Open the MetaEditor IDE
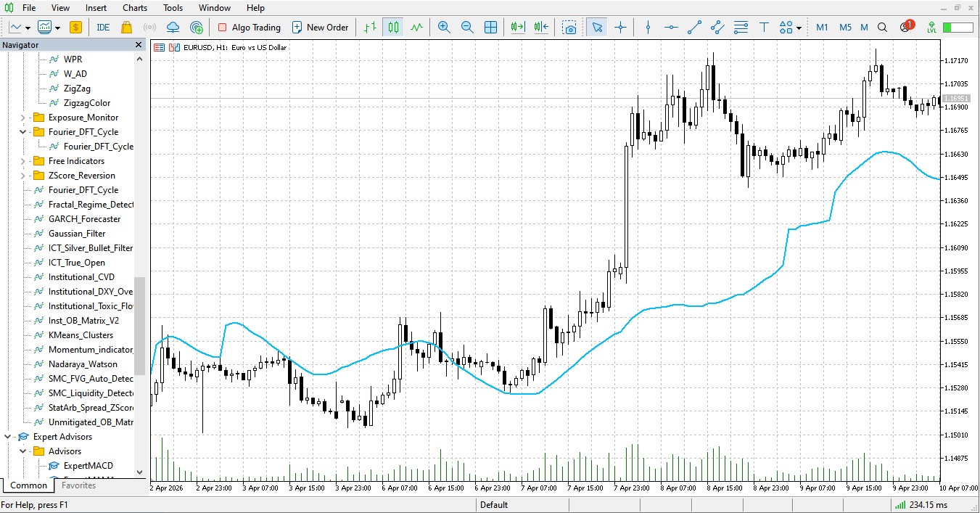The height and width of the screenshot is (513, 980). pos(102,27)
